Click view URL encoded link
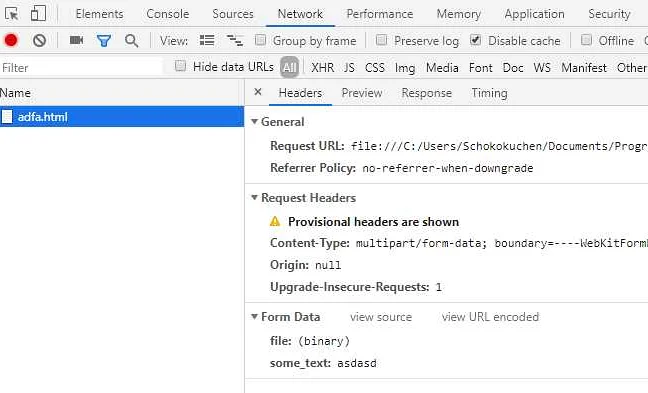This screenshot has height=393, width=648. pos(491,317)
